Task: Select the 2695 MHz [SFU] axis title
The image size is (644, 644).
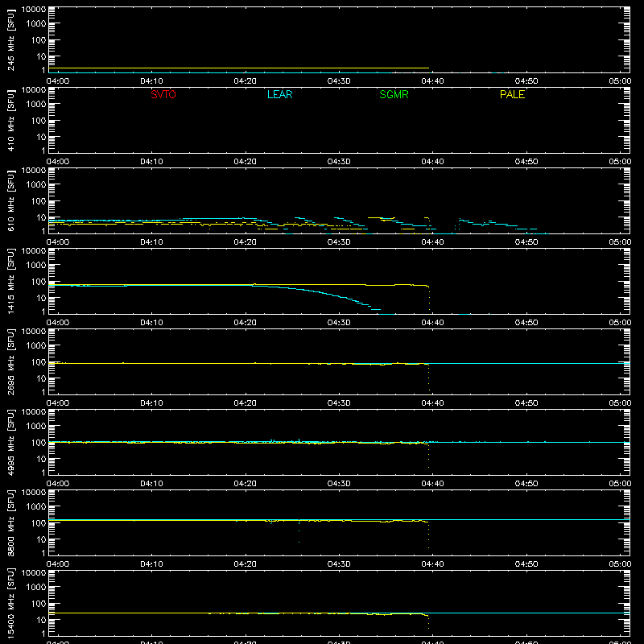Action: pyautogui.click(x=11, y=361)
